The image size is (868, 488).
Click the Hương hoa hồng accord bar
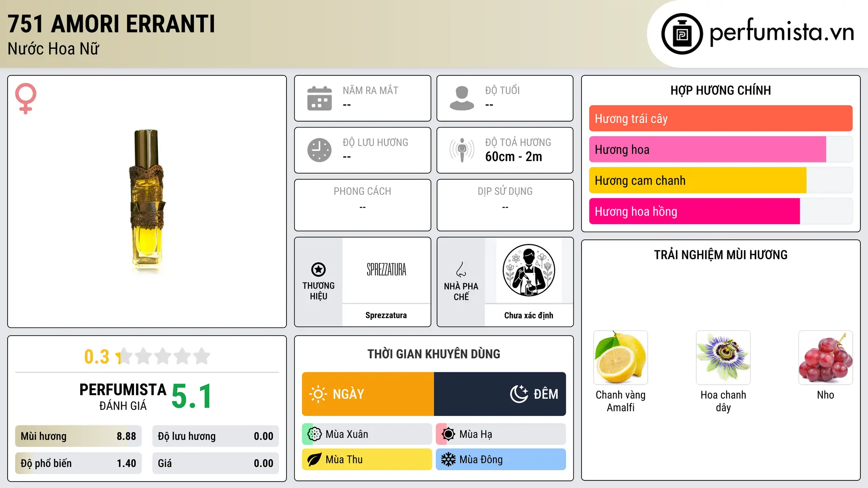click(721, 211)
